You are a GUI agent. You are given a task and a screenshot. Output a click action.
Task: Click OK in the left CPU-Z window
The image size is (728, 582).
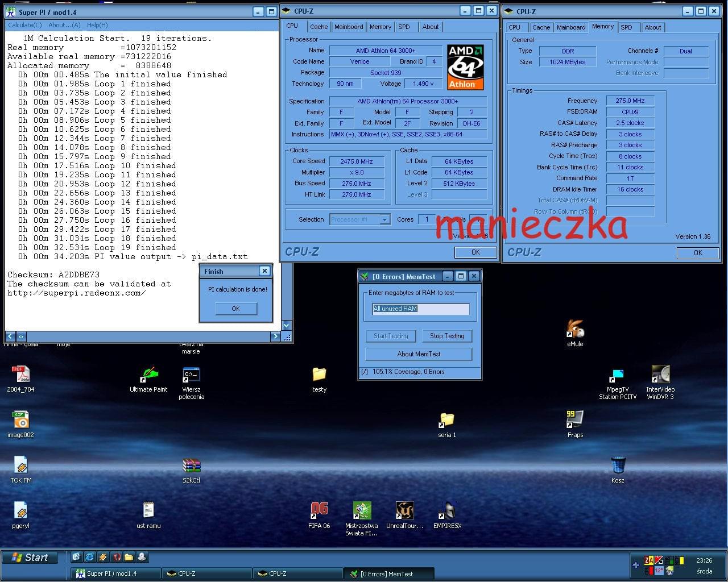click(475, 252)
